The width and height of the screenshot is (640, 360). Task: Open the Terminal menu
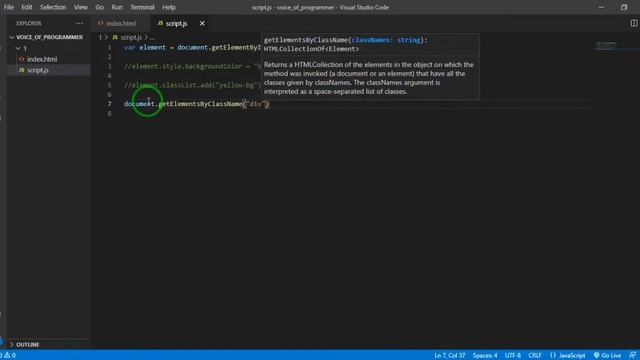point(142,7)
